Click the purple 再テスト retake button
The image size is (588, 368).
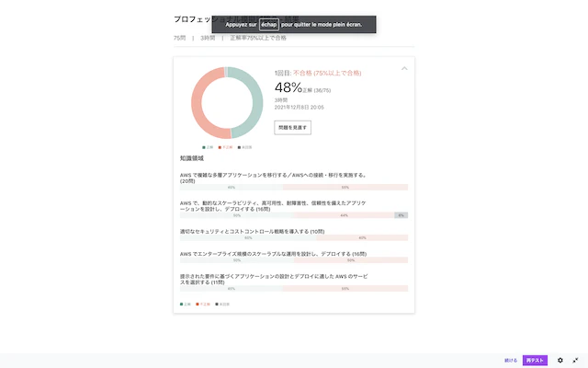click(x=535, y=360)
